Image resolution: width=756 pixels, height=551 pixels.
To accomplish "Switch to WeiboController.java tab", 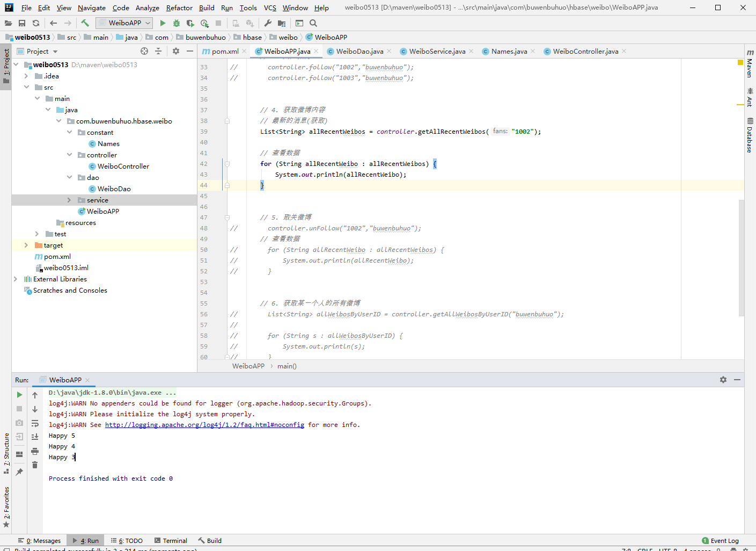I will [585, 51].
